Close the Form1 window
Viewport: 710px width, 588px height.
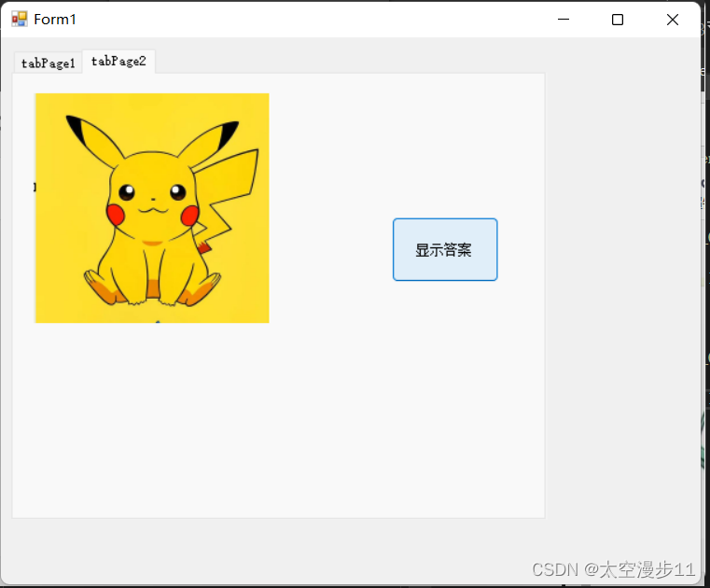673,20
